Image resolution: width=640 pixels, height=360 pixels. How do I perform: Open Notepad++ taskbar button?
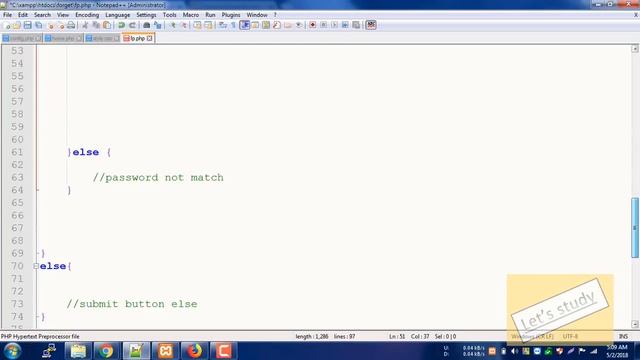136,351
